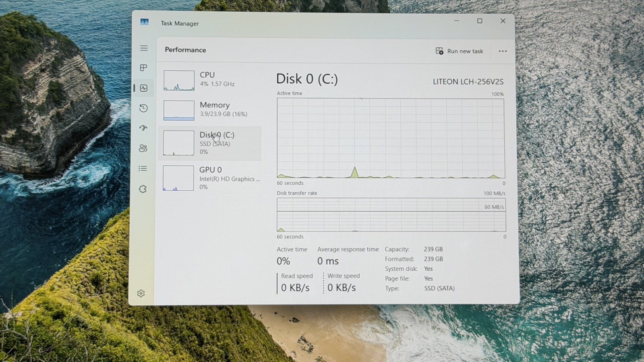The height and width of the screenshot is (362, 644).
Task: Open the Startup apps page icon
Action: point(143,128)
